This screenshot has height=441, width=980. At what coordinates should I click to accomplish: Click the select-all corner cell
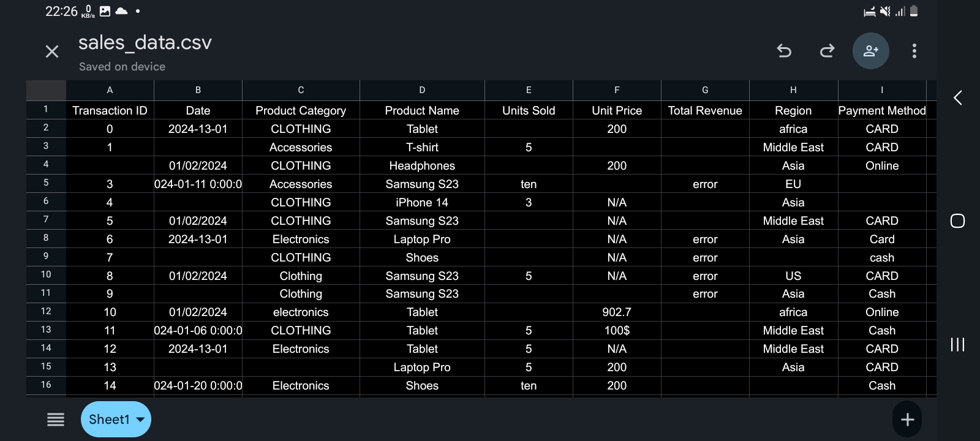click(46, 90)
